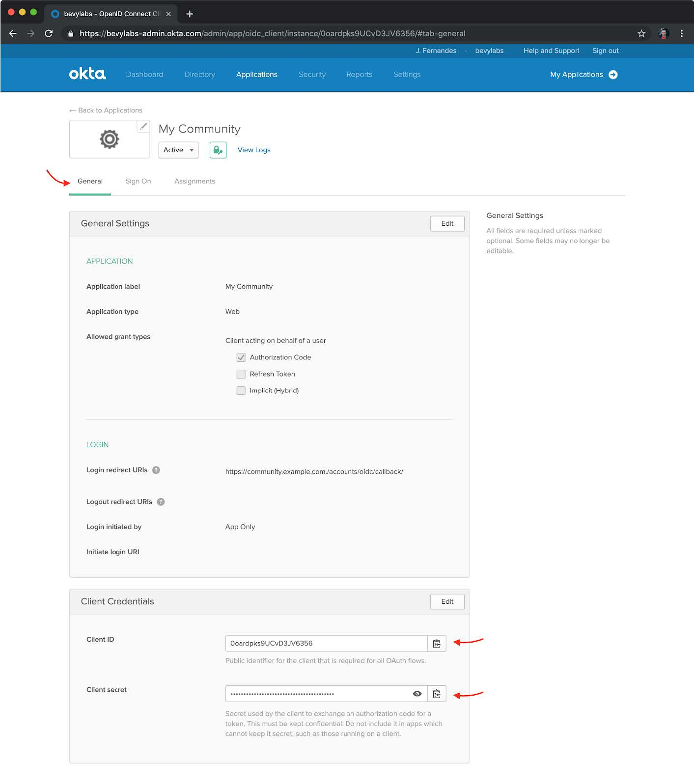Copy Client ID to clipboard
The image size is (694, 784).
pos(437,643)
